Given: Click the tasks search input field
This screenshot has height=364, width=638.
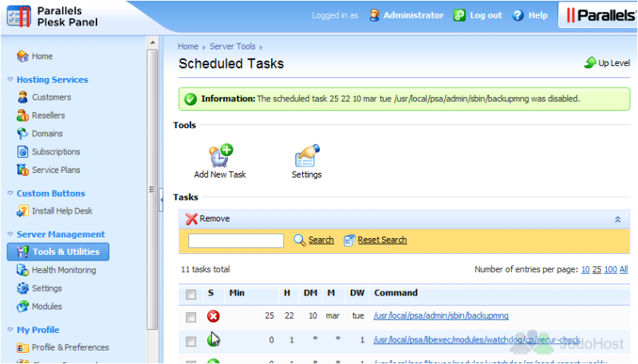Looking at the screenshot, I should tap(236, 241).
